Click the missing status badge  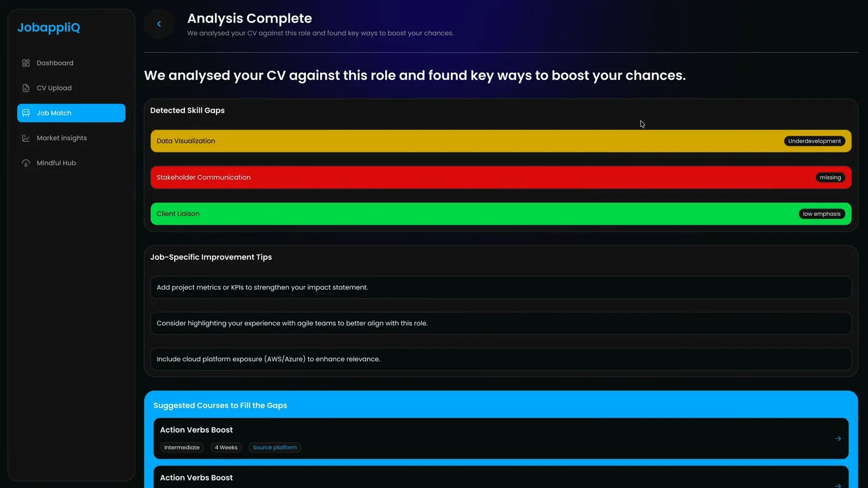(830, 177)
